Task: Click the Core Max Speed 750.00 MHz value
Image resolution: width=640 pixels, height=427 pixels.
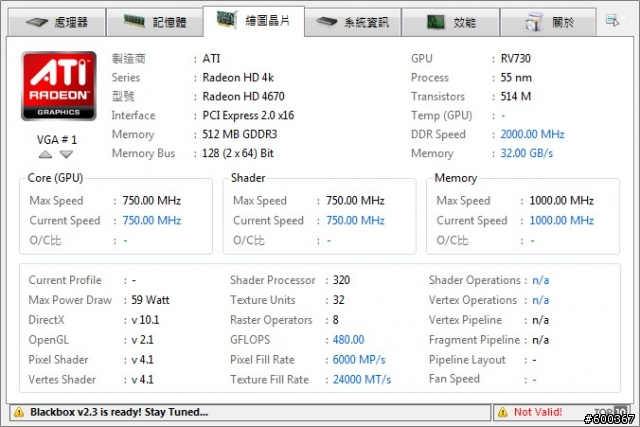Action: 152,200
